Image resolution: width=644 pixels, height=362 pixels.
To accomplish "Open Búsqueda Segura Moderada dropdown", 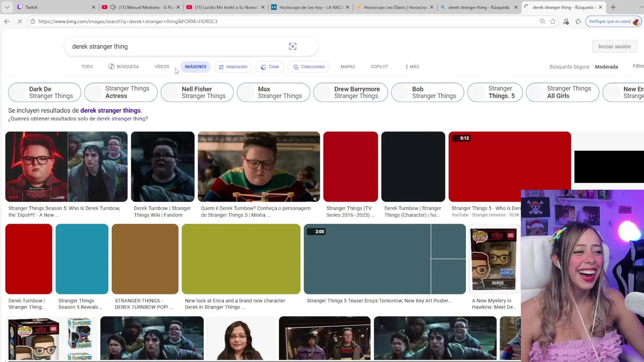I will point(584,66).
